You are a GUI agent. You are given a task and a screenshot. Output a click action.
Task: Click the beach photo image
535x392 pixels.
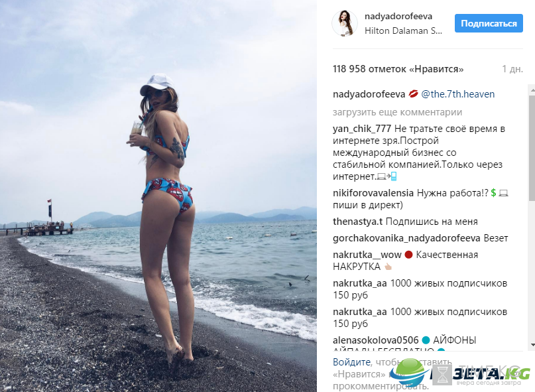point(158,196)
